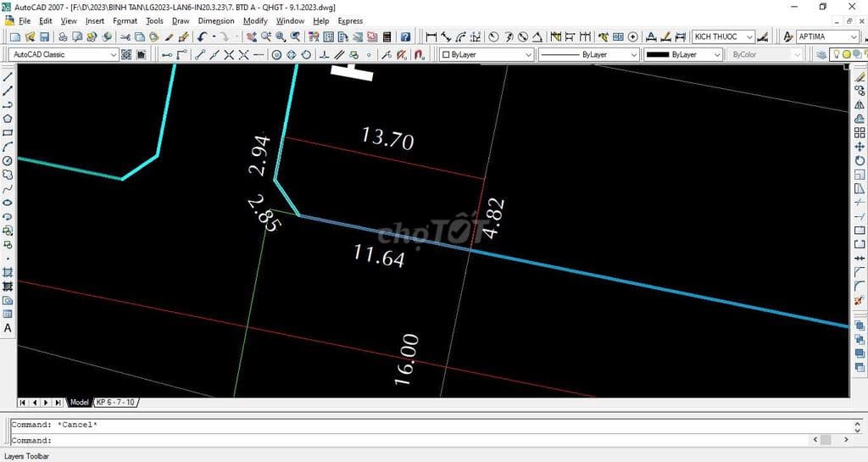Select the Multiline Text A tool
Image resolution: width=868 pixels, height=462 pixels.
pyautogui.click(x=8, y=328)
